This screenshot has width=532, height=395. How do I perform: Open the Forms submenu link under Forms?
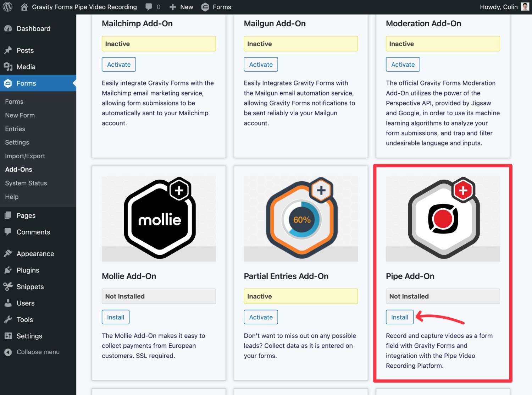pyautogui.click(x=14, y=102)
